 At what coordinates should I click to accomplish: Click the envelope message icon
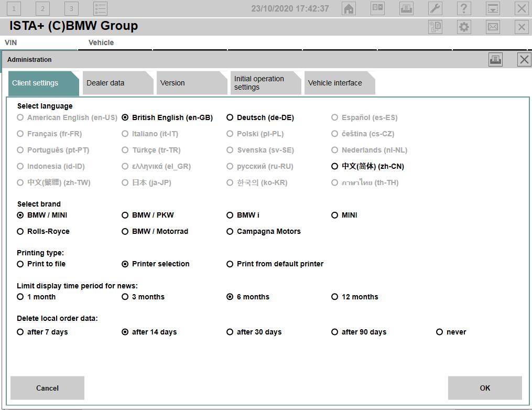click(x=493, y=27)
